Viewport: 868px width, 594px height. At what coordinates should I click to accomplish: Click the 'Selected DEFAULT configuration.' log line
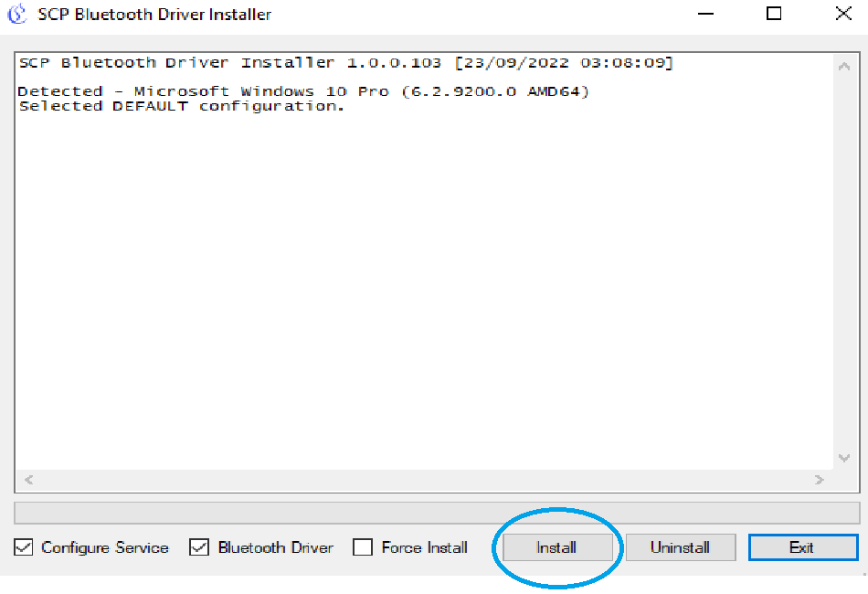coord(182,106)
